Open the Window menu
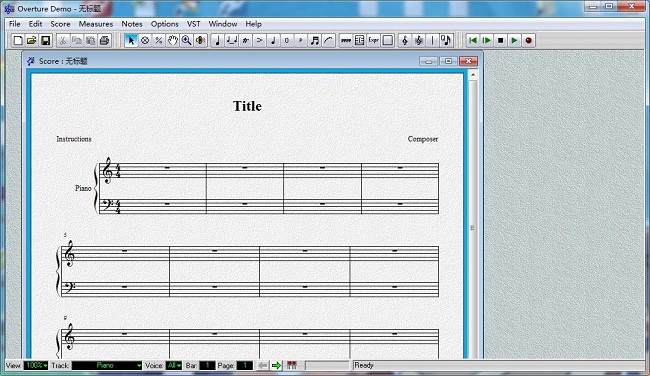Screen dimensions: 650x376 pyautogui.click(x=223, y=24)
